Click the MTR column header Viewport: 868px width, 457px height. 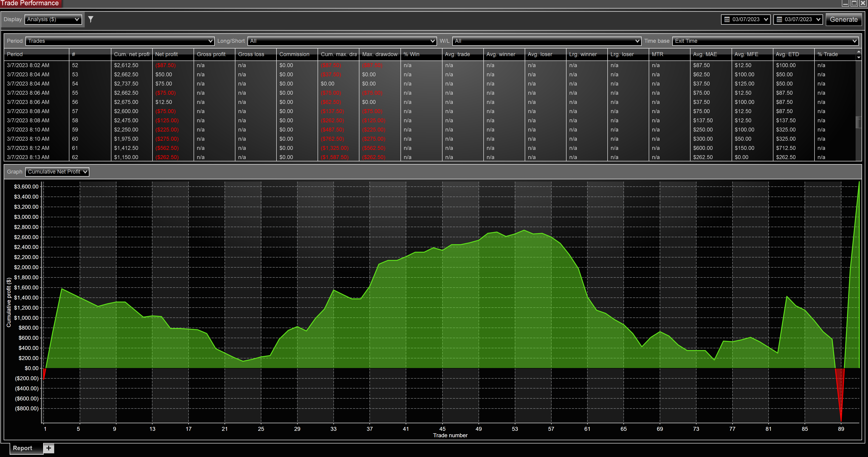670,54
